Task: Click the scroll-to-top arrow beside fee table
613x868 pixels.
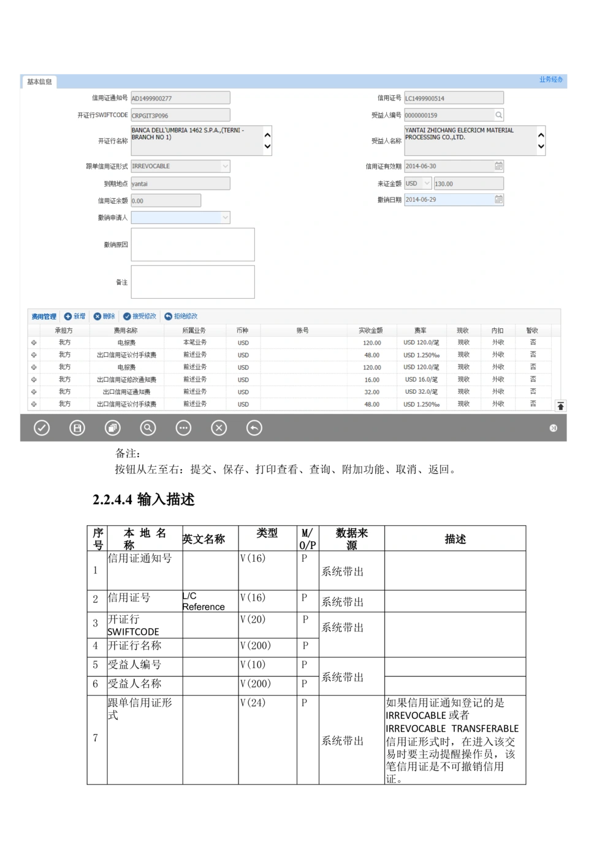Action: [562, 404]
